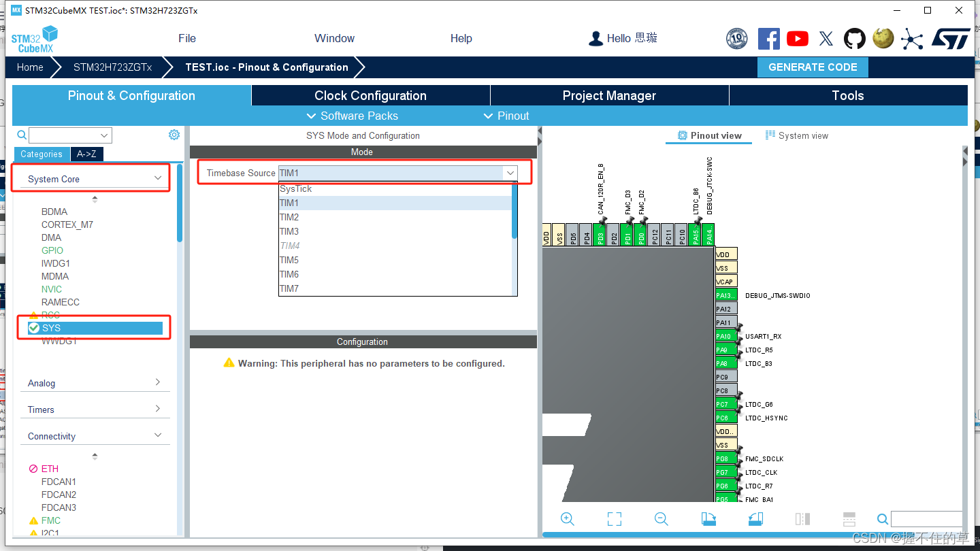
Task: Open the Window menu
Action: click(334, 38)
